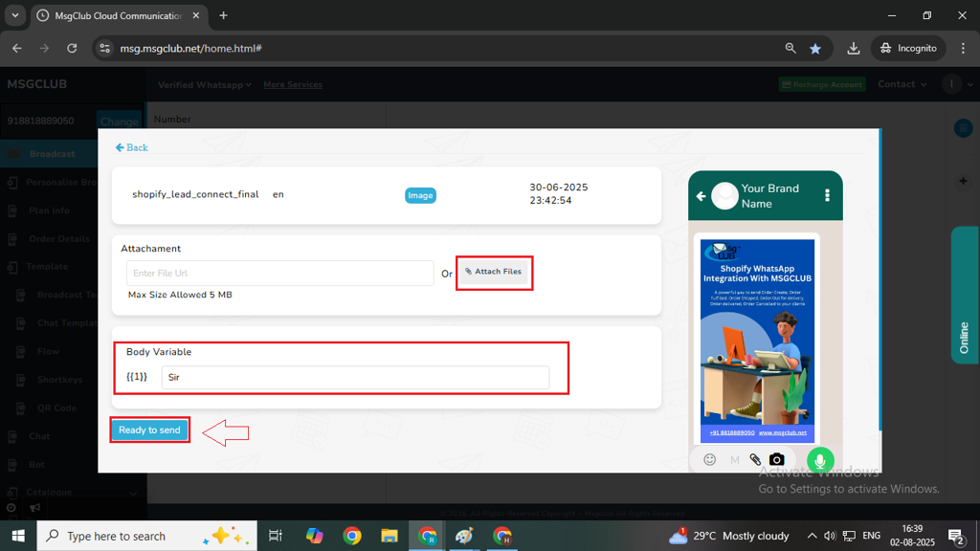This screenshot has height=551, width=980.
Task: Click the Change button beside the number
Action: tap(119, 121)
